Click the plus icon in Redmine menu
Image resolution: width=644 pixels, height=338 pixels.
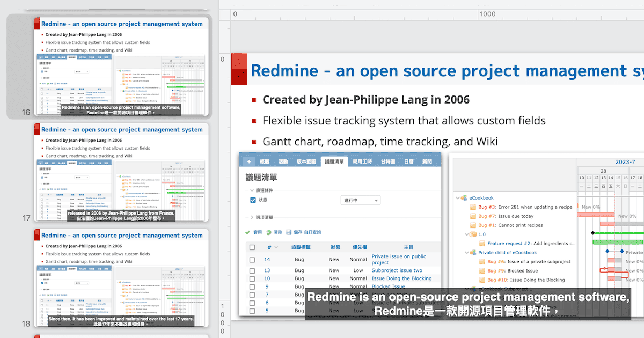pyautogui.click(x=248, y=161)
